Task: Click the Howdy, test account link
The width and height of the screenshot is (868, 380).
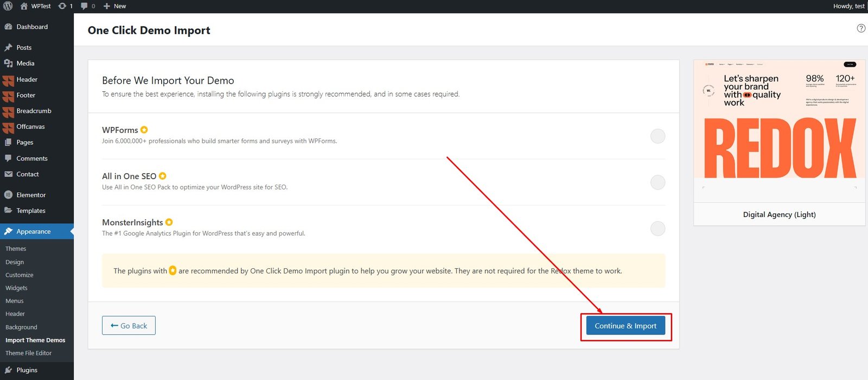Action: click(849, 6)
